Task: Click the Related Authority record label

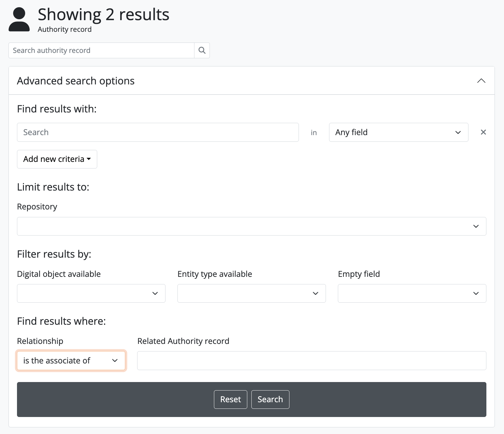Action: [183, 341]
